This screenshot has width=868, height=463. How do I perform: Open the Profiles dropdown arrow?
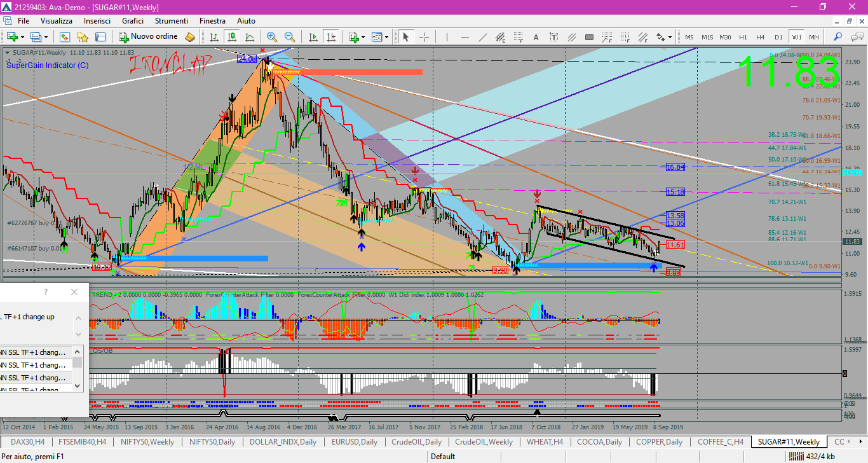pos(46,37)
